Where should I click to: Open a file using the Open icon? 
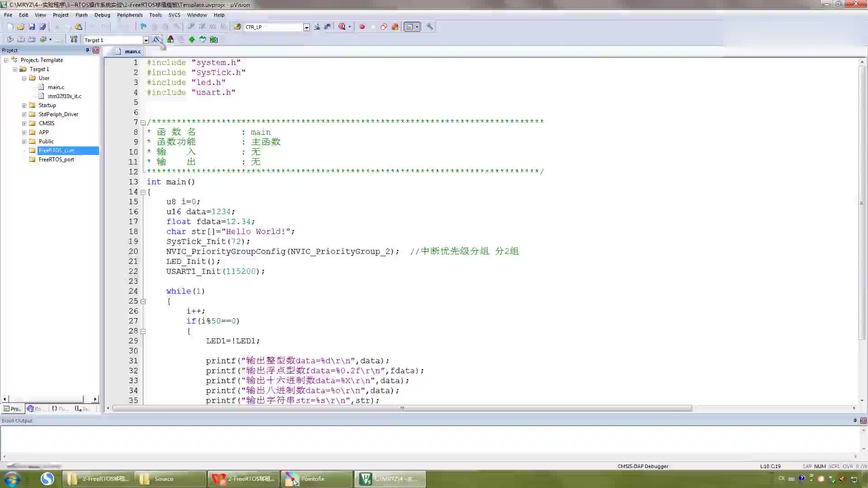click(x=21, y=27)
